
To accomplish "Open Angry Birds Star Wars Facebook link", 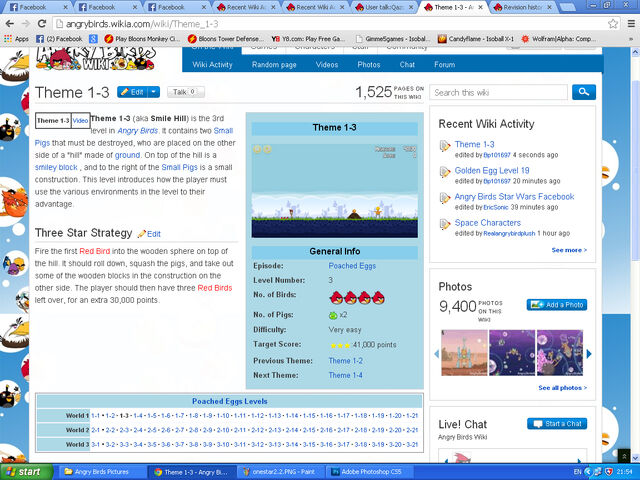I will [514, 197].
